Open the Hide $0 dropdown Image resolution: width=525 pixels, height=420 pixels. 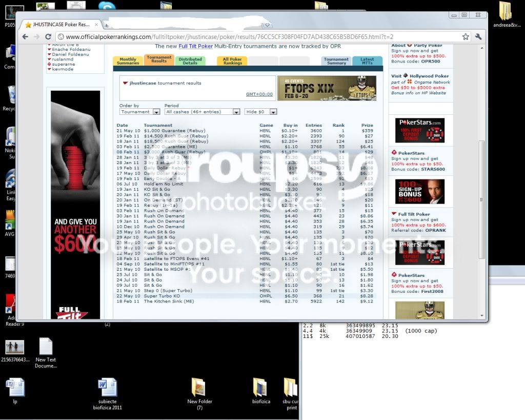[x=260, y=112]
